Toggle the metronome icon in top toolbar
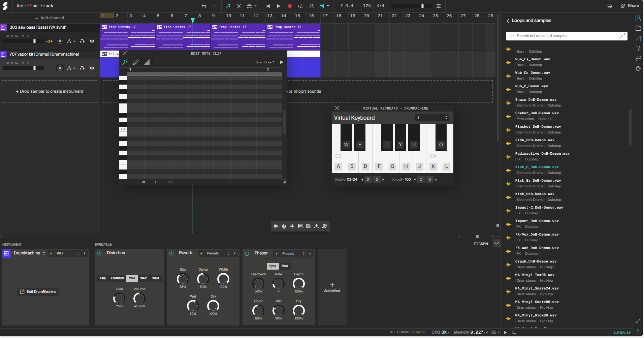644x338 pixels. pos(312,6)
